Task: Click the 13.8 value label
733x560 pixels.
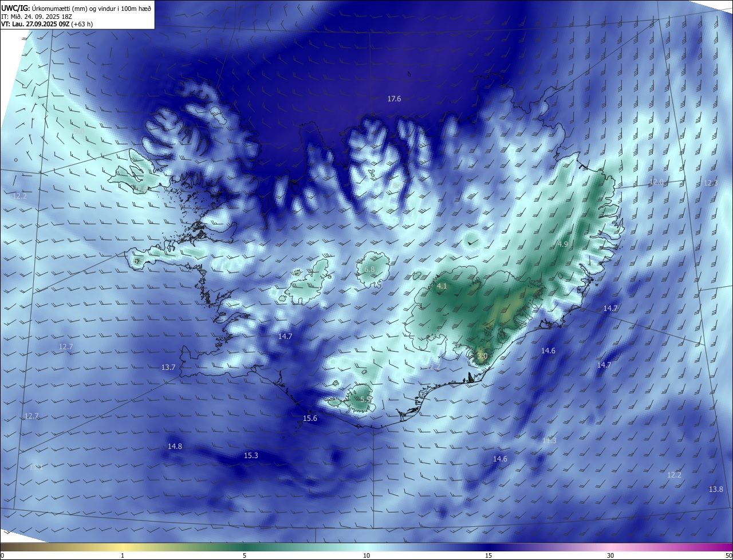Action: pyautogui.click(x=716, y=490)
